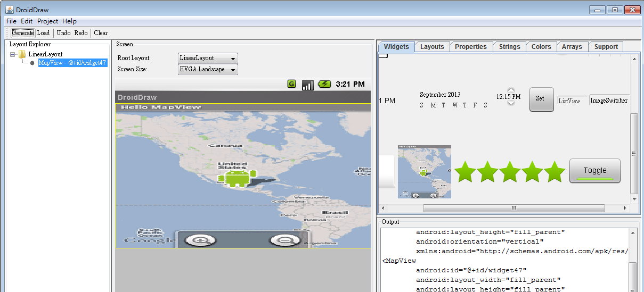Click the DroidDraw title in device preview
The height and width of the screenshot is (292, 644).
click(137, 97)
